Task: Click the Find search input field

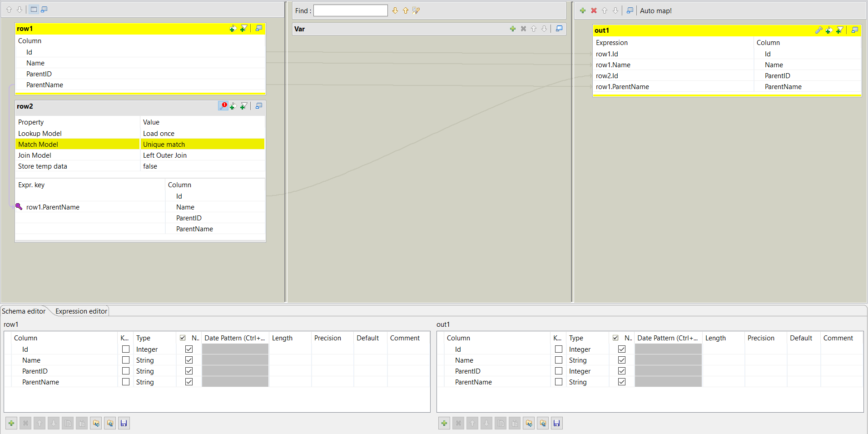Action: [x=350, y=10]
